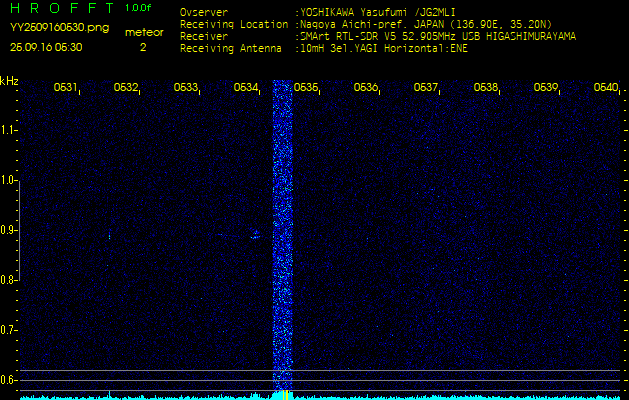
Task: Click the version number 1.00f
Action: [x=138, y=8]
